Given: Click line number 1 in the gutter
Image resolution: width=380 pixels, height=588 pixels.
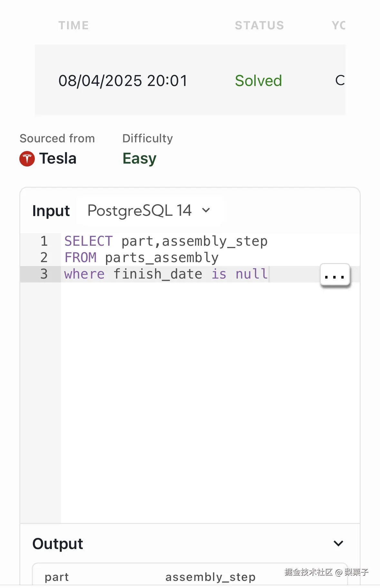Looking at the screenshot, I should (x=44, y=241).
